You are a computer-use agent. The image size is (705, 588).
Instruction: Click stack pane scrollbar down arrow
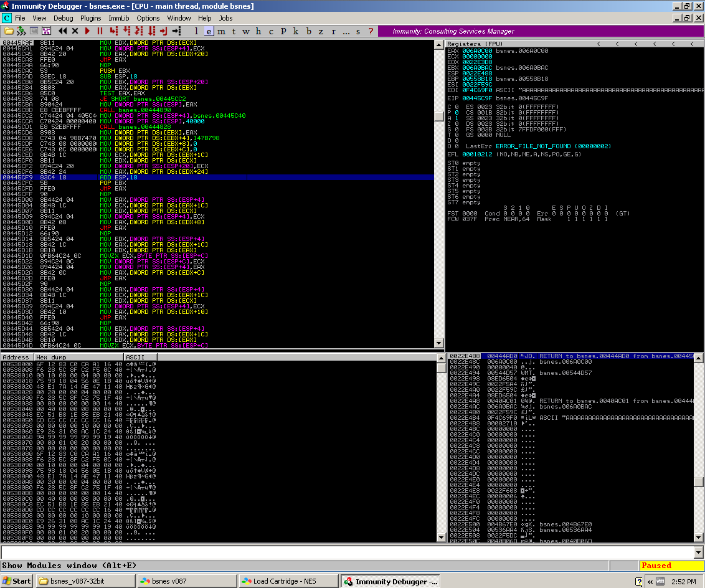click(x=699, y=537)
